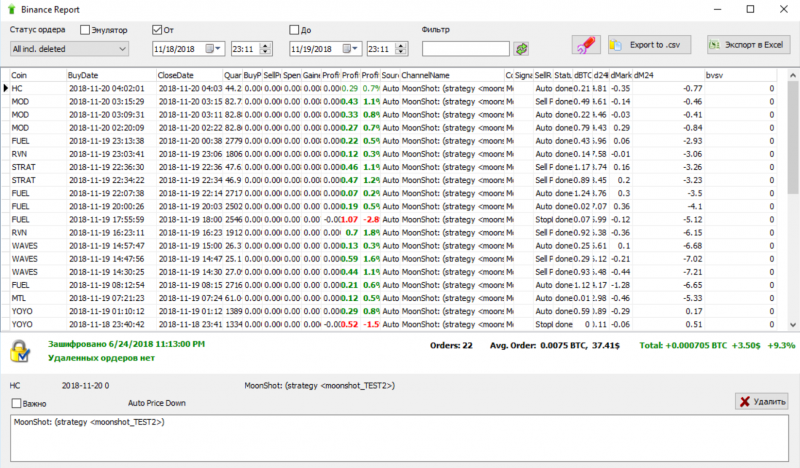Screen dimensions: 800x468
Task: Sort by BuyDate column header
Action: [x=111, y=75]
